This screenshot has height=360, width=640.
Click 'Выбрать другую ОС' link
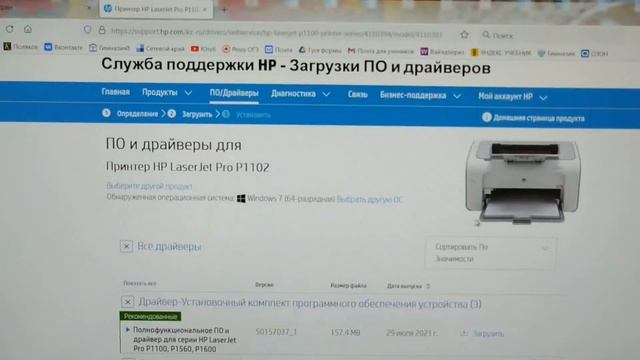click(x=369, y=200)
